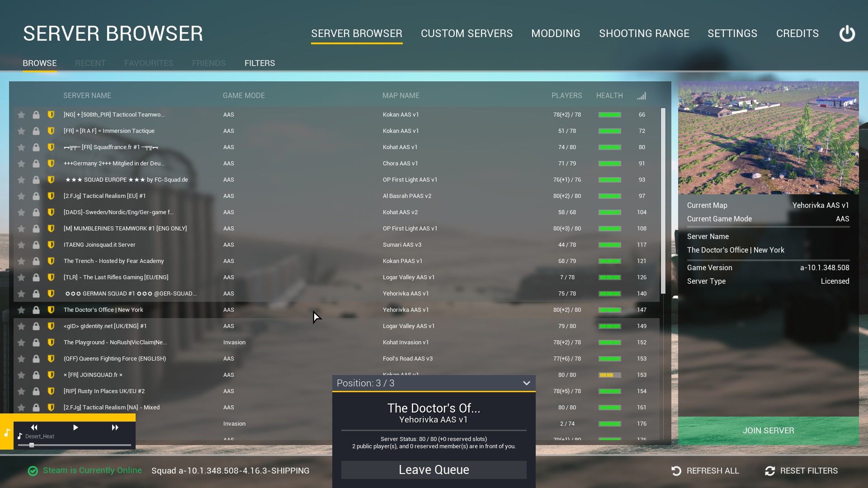Open the Filters tab
Image resolution: width=868 pixels, height=488 pixels.
[x=259, y=63]
